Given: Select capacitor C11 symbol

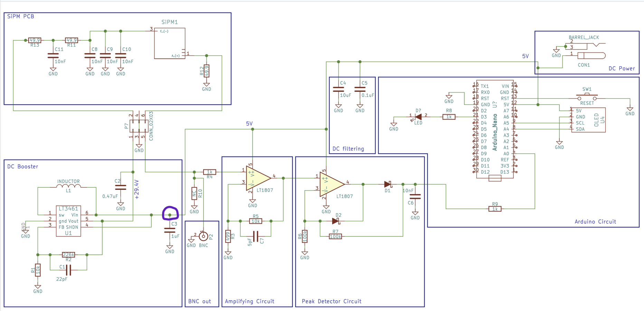Looking at the screenshot, I should coord(53,56).
